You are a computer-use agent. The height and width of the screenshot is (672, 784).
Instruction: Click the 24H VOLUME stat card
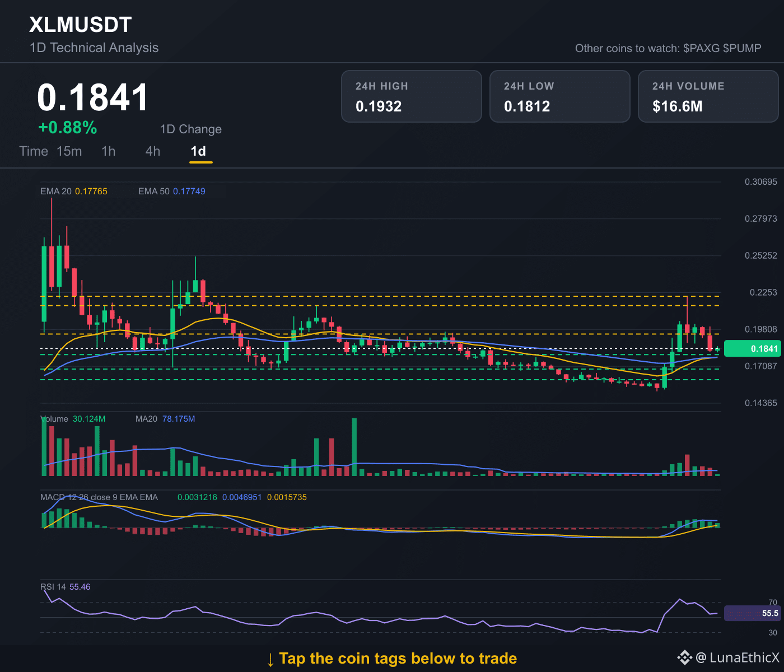pyautogui.click(x=708, y=96)
